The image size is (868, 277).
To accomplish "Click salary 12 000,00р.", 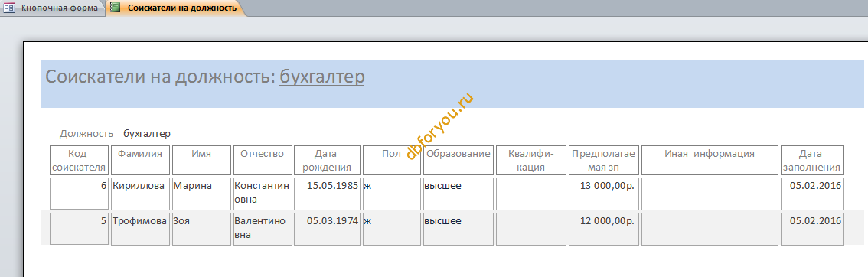I will tap(603, 229).
